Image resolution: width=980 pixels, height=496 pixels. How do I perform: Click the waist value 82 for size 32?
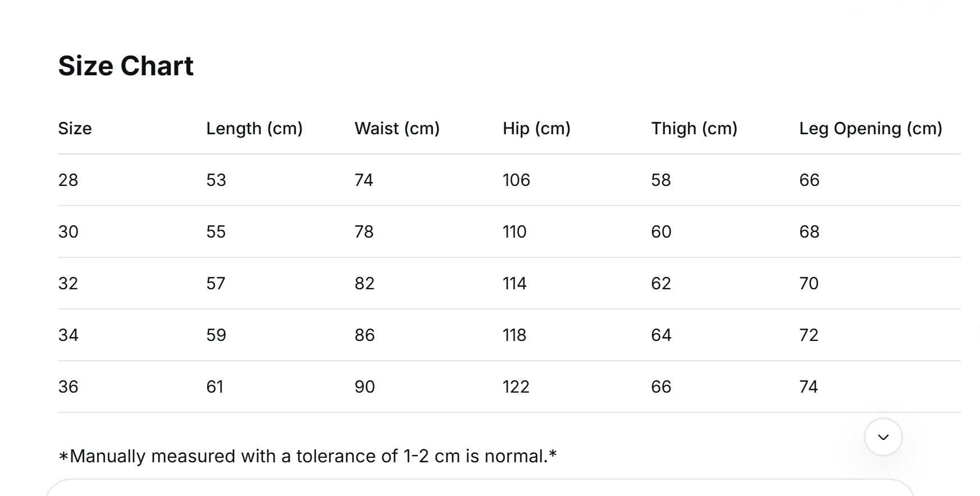click(x=365, y=283)
